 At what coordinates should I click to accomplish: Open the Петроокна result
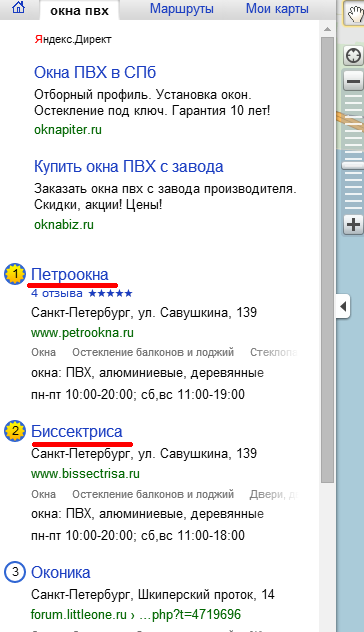click(x=70, y=274)
